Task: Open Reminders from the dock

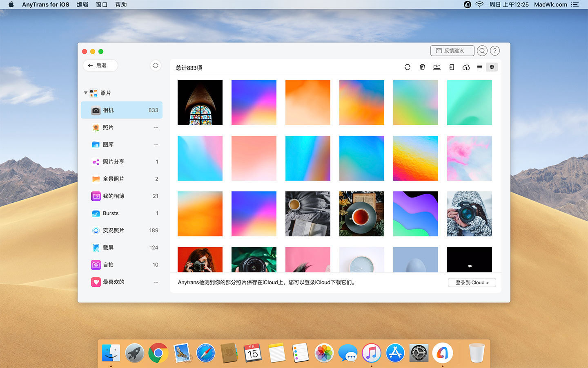Action: tap(300, 353)
